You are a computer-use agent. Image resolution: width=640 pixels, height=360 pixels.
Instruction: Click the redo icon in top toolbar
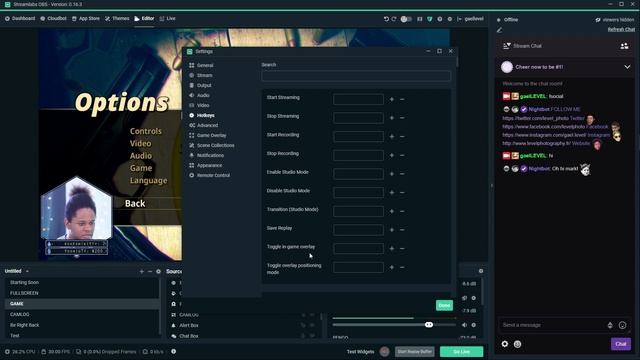pos(394,19)
